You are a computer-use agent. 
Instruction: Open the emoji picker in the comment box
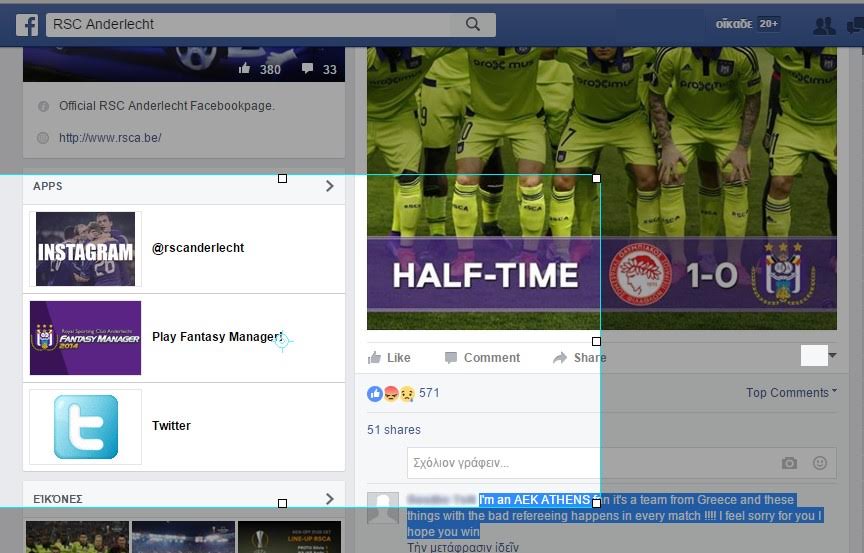[820, 463]
